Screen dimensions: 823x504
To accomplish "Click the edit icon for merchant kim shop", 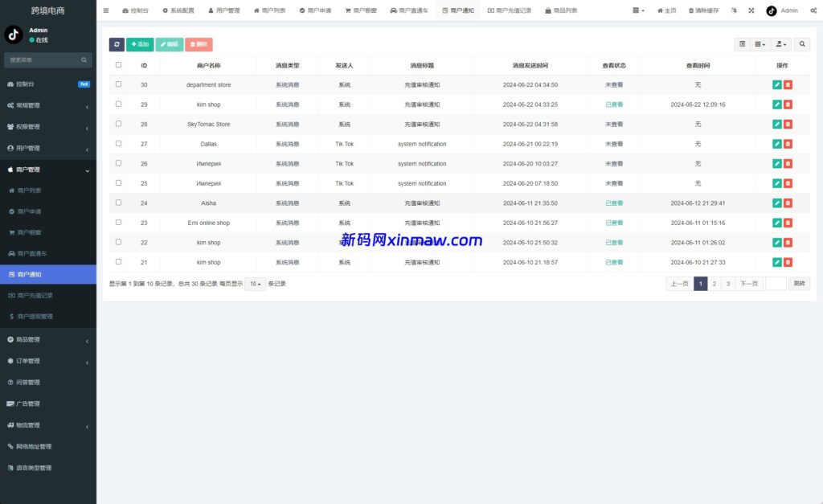I will coord(779,104).
